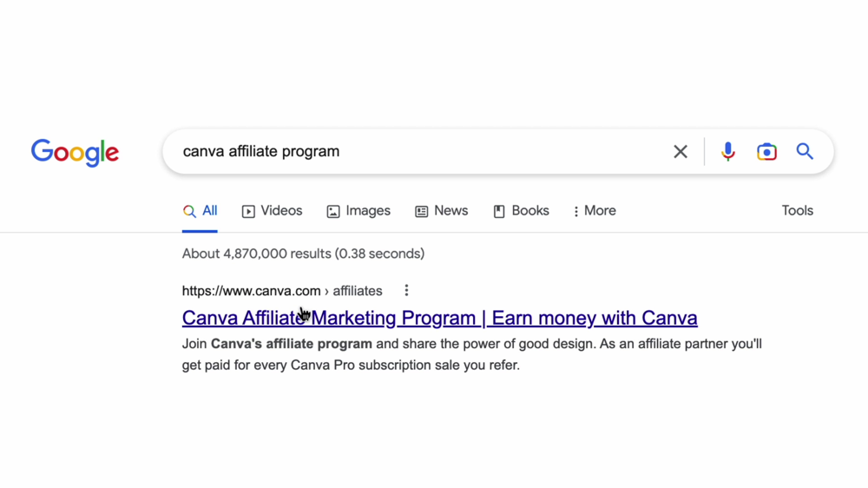Go to the Books tab
The width and height of the screenshot is (868, 488).
pyautogui.click(x=521, y=211)
